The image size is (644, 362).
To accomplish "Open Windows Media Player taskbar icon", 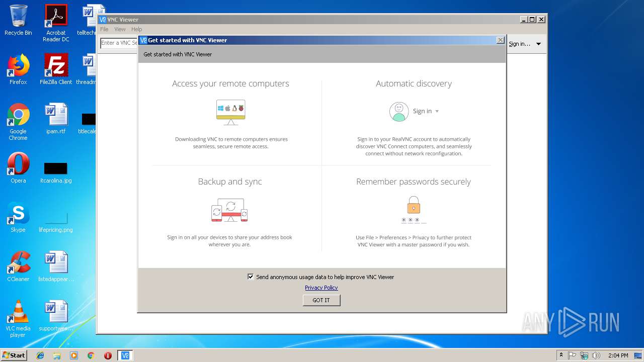I will (74, 355).
